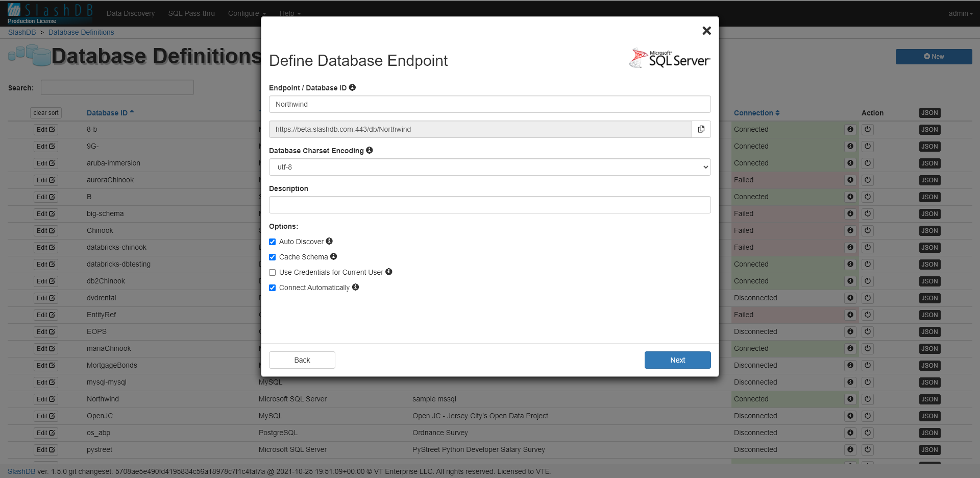Viewport: 980px width, 478px height.
Task: Open the Help menu
Action: (290, 13)
